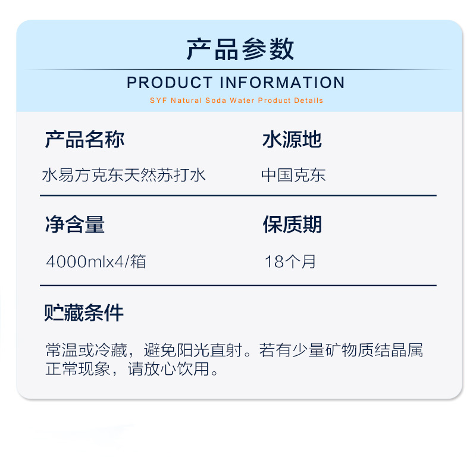This screenshot has width=476, height=457.
Task: Select the 产品名称 label
Action: [84, 140]
